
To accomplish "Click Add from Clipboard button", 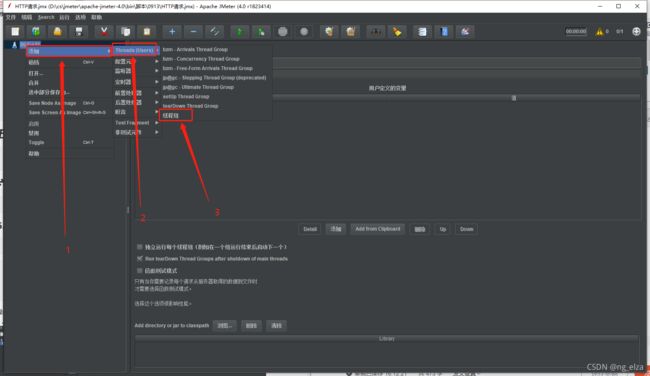I will click(378, 229).
